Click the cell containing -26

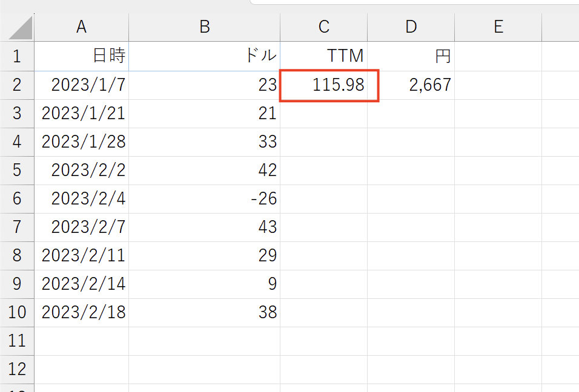(x=205, y=199)
